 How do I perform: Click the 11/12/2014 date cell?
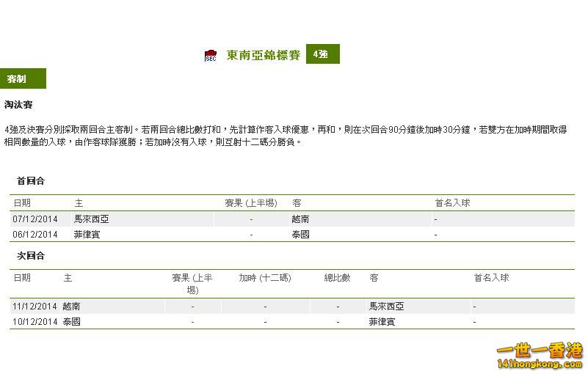pyautogui.click(x=35, y=307)
